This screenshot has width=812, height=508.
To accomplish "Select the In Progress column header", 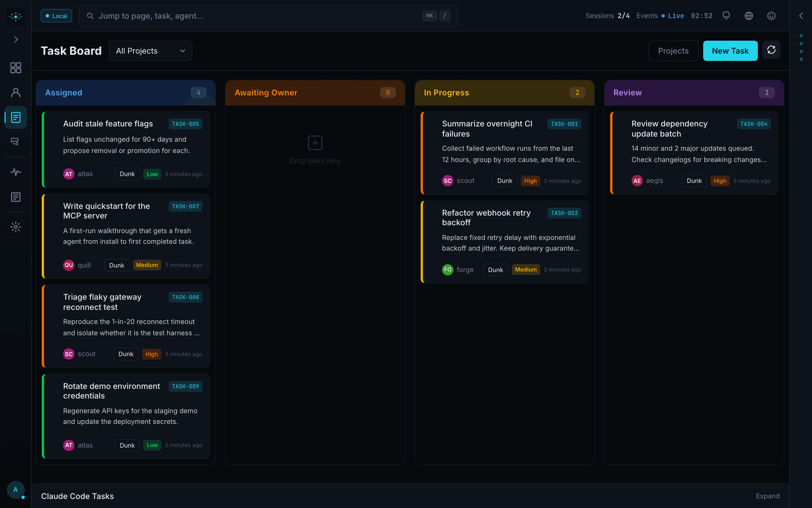I will (504, 92).
